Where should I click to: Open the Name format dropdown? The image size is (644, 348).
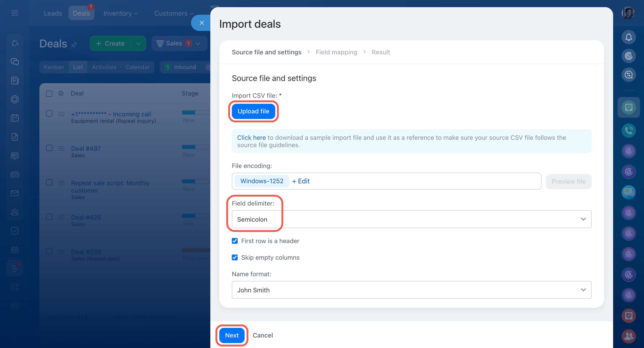coord(411,290)
